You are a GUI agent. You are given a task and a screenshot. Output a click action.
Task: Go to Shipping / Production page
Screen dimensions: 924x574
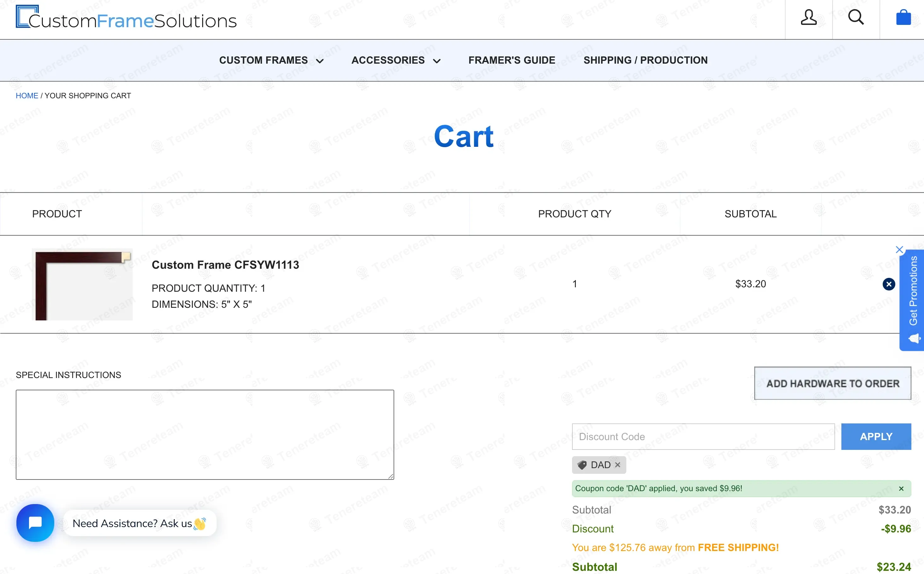coord(645,60)
